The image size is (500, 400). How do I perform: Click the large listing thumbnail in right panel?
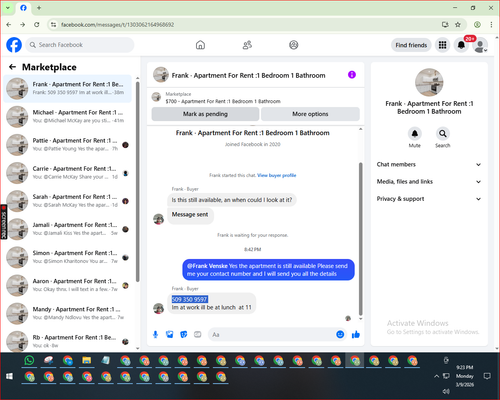click(429, 82)
